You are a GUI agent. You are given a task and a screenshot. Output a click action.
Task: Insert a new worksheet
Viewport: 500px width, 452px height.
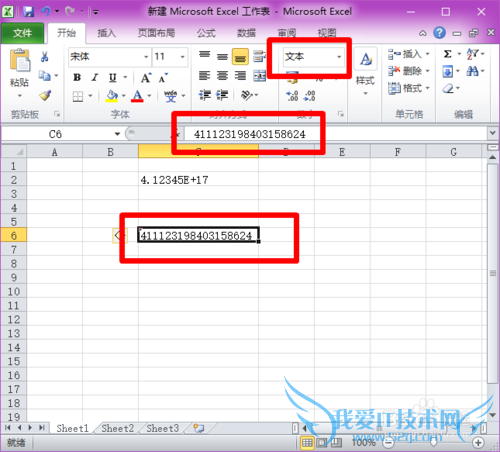point(199,428)
